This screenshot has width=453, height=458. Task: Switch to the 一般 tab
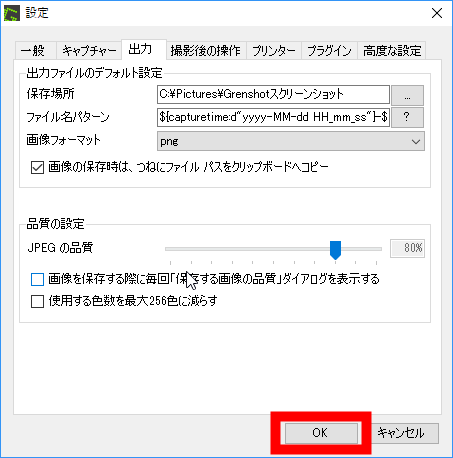point(36,51)
